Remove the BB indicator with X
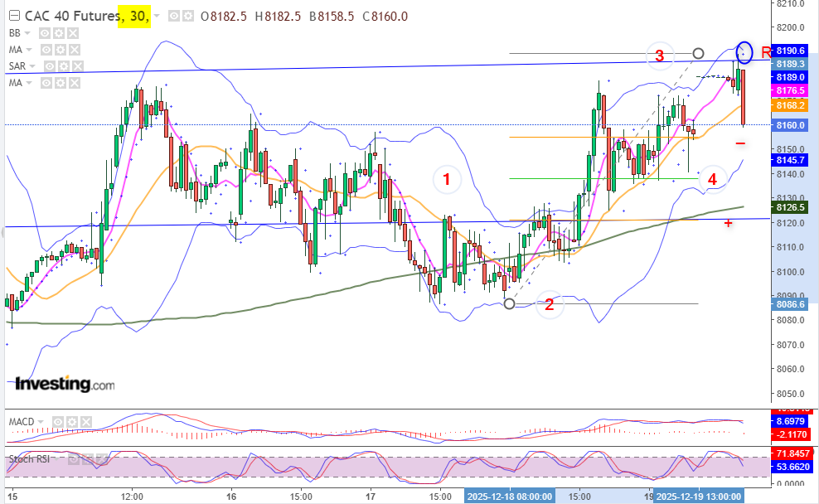This screenshot has height=504, width=819. coord(73,33)
